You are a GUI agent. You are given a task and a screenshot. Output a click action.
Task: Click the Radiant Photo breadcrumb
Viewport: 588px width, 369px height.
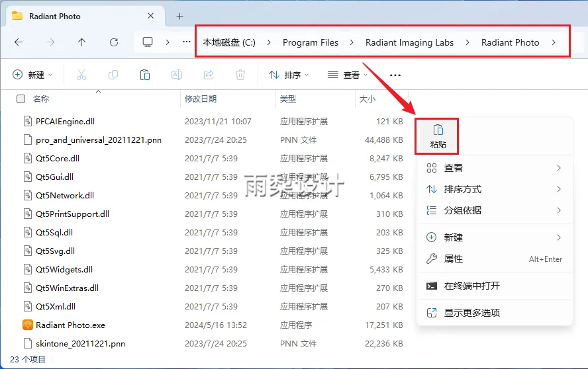[510, 42]
